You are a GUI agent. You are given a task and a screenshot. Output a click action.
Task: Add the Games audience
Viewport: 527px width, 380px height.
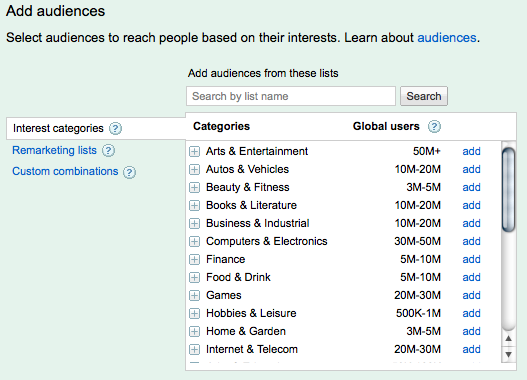(x=471, y=295)
